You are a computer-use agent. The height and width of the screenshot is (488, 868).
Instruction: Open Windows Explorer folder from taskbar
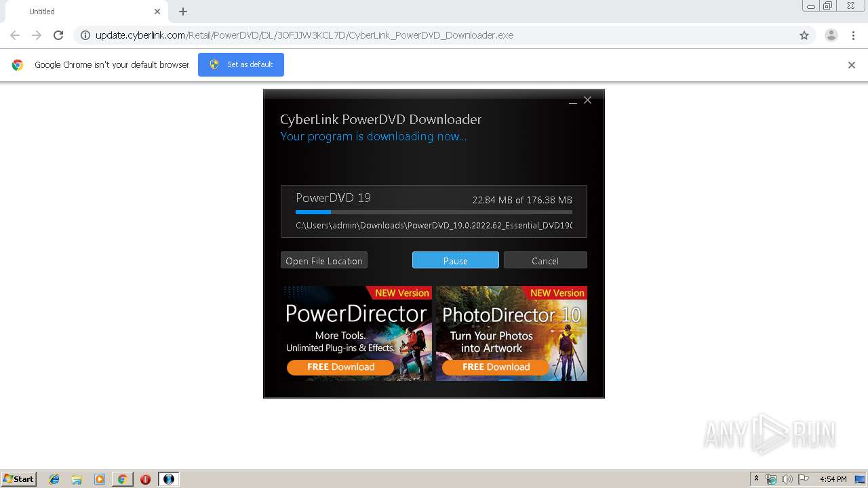(x=77, y=479)
